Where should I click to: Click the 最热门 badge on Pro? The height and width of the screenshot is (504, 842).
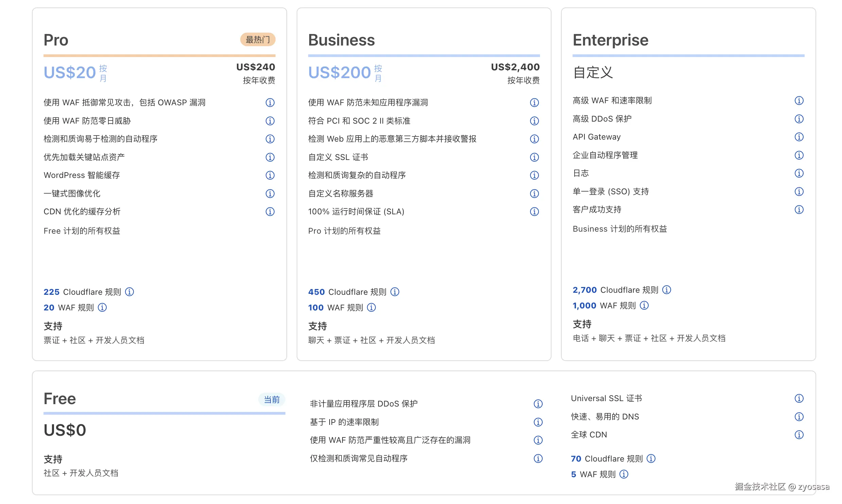[258, 40]
